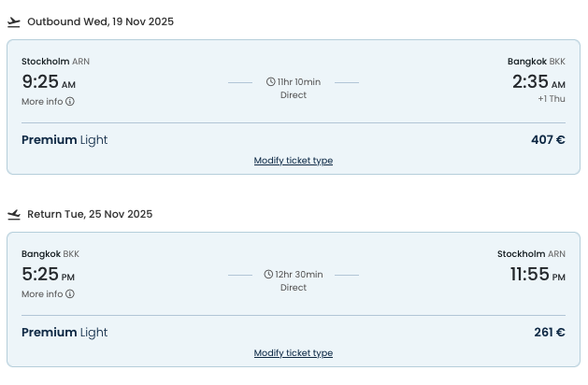This screenshot has height=385, width=588.
Task: Click the Return Tue, 25 Nov 2025 heading
Action: [90, 214]
